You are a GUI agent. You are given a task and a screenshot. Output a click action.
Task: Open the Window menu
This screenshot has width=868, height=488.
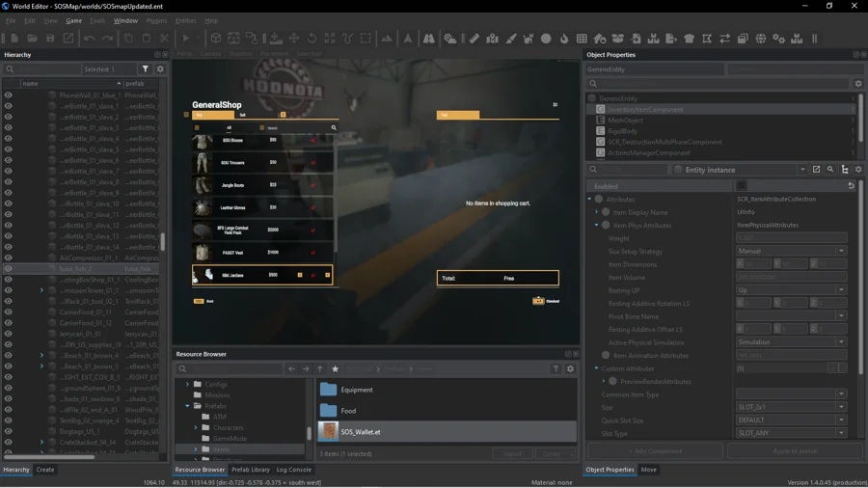pos(125,20)
